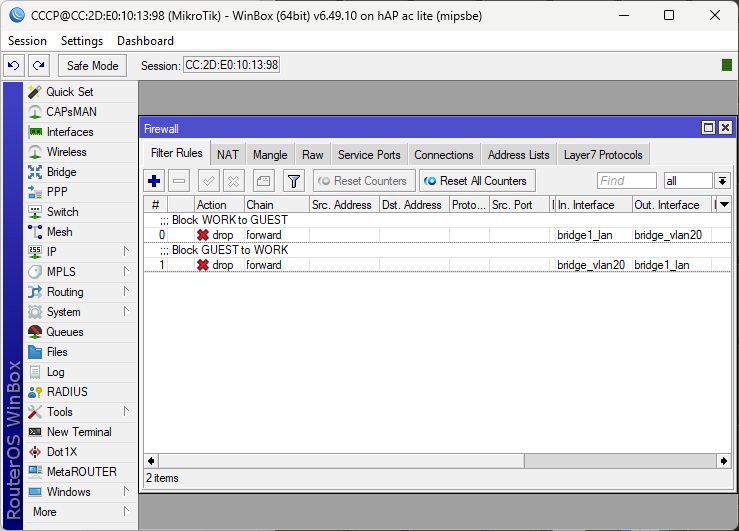
Task: Sort by Out. Interface column header
Action: pos(672,205)
